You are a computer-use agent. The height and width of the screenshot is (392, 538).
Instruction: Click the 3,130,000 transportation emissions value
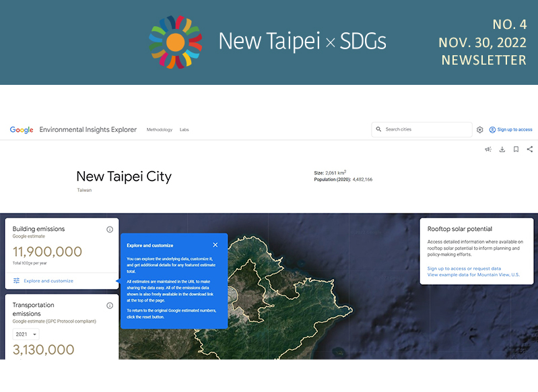44,350
